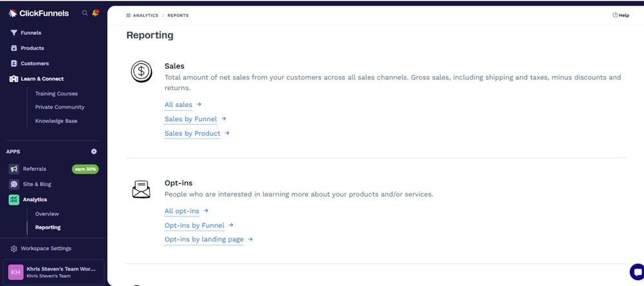Open the All opt-ins report

pyautogui.click(x=182, y=211)
